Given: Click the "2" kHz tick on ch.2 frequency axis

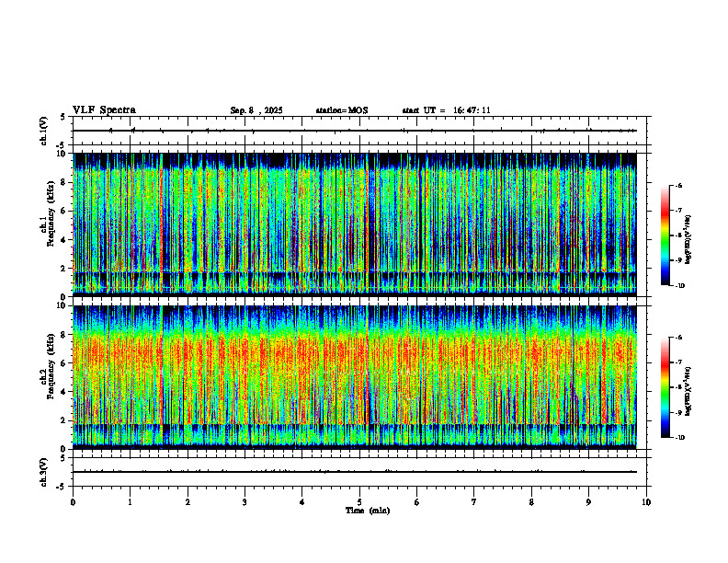Looking at the screenshot, I should pos(64,420).
